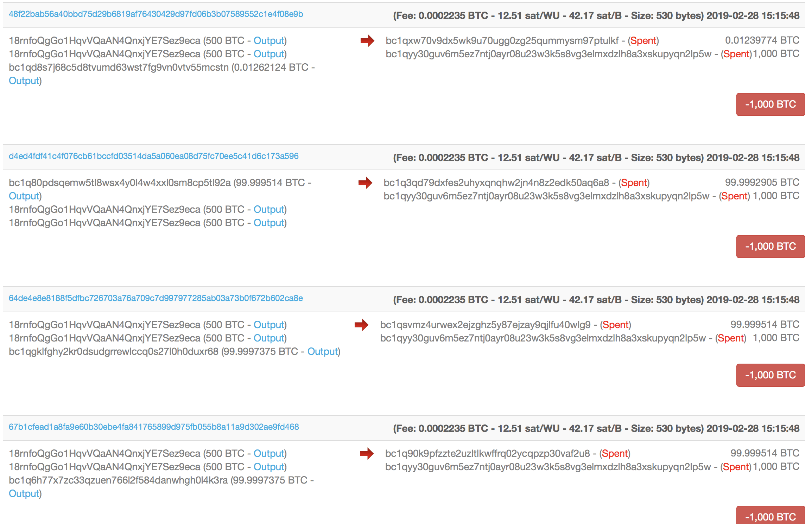This screenshot has width=812, height=524.
Task: Open Spent link beside bc1qxw70v9dx5wk9
Action: (x=643, y=41)
